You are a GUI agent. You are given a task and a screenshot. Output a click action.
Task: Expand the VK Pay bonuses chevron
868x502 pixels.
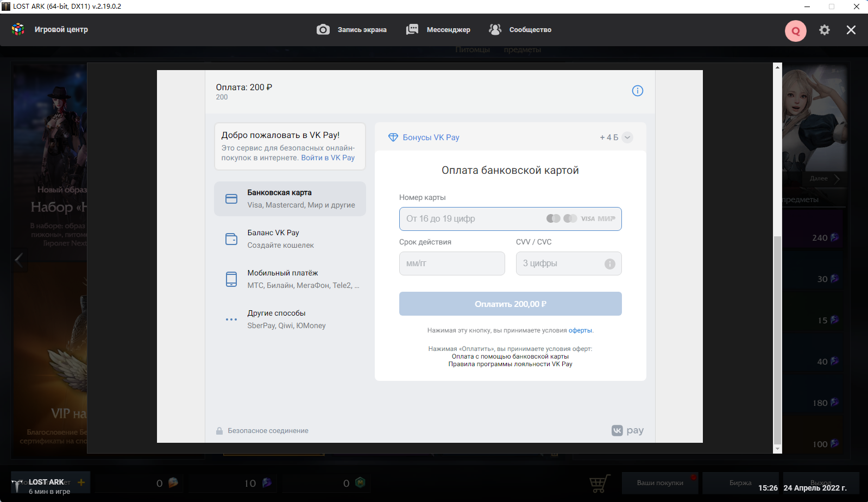(x=627, y=137)
